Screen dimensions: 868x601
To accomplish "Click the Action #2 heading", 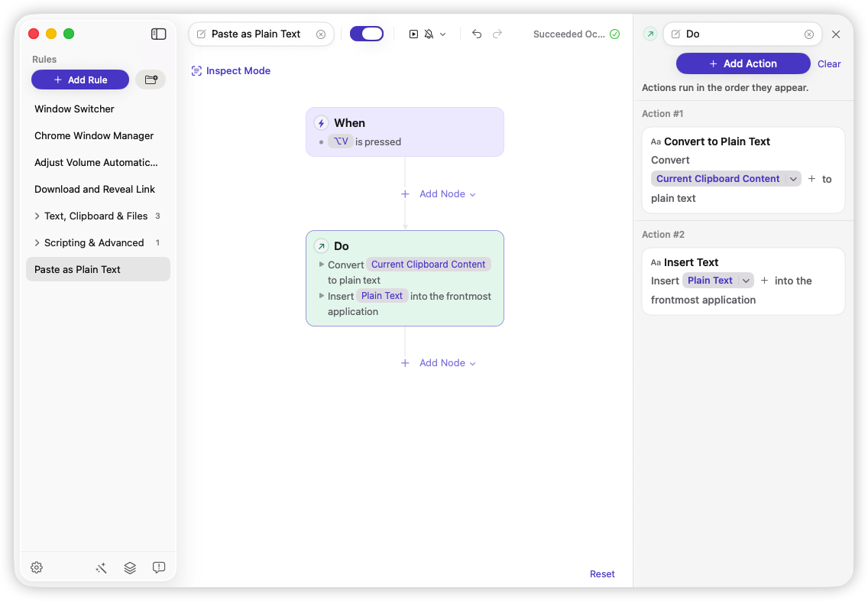I will [662, 234].
